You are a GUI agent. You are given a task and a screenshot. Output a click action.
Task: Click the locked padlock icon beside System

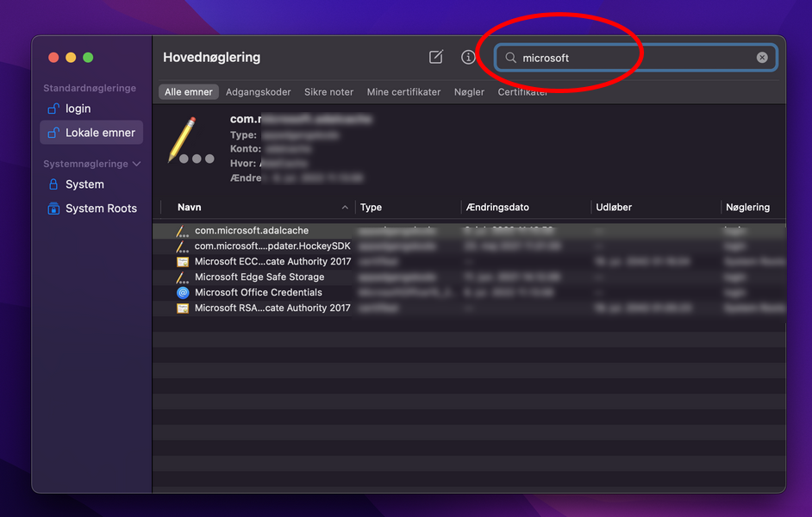53,184
